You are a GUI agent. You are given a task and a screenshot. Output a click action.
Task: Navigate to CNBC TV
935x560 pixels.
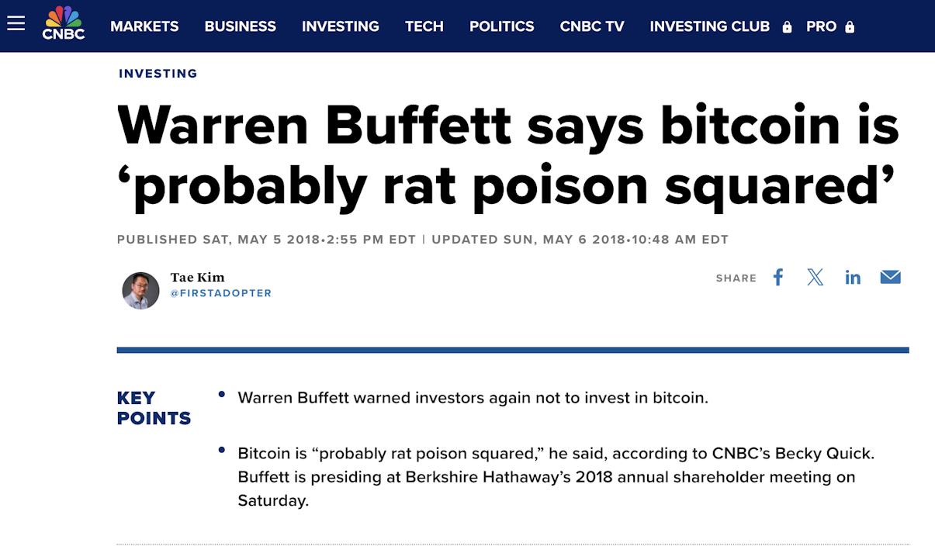592,26
